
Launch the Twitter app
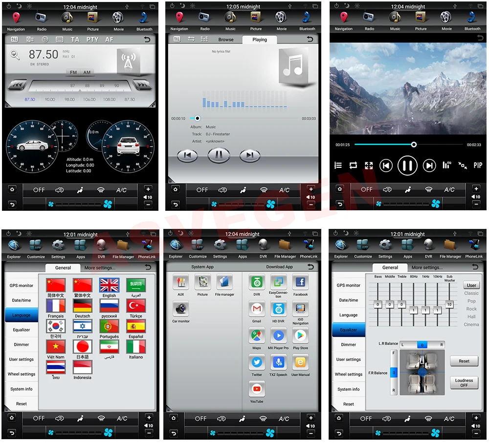tap(257, 365)
